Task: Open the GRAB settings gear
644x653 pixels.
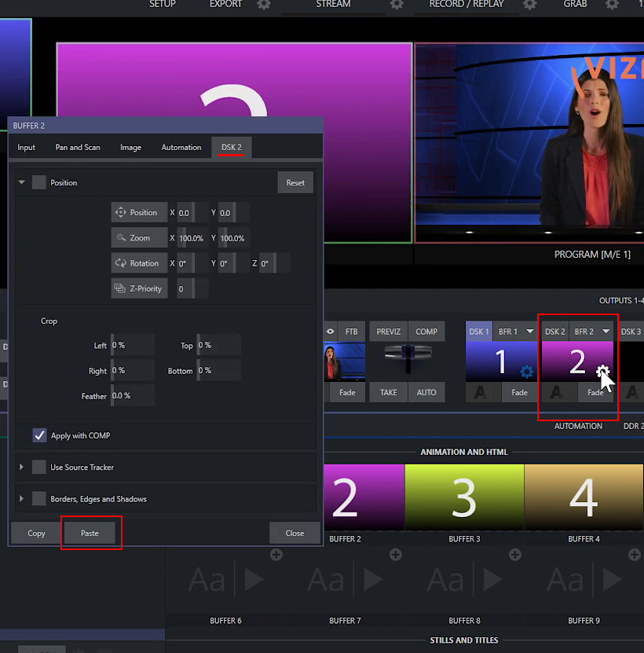Action: pos(612,5)
